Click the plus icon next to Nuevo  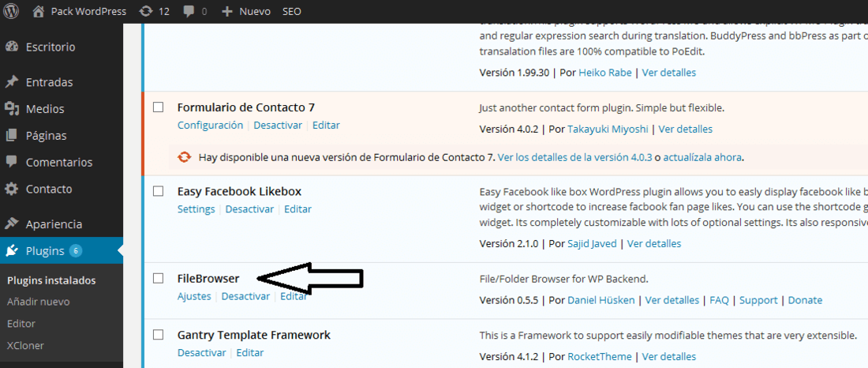227,11
